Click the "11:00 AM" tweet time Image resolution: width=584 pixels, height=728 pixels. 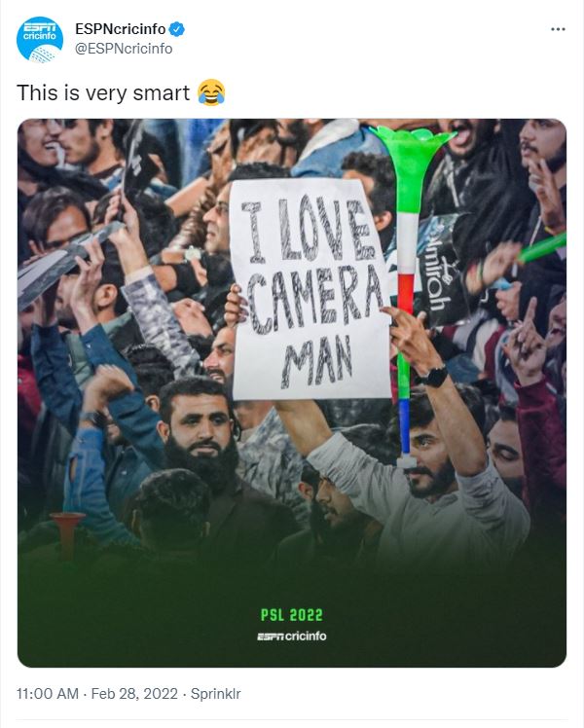tap(49, 694)
